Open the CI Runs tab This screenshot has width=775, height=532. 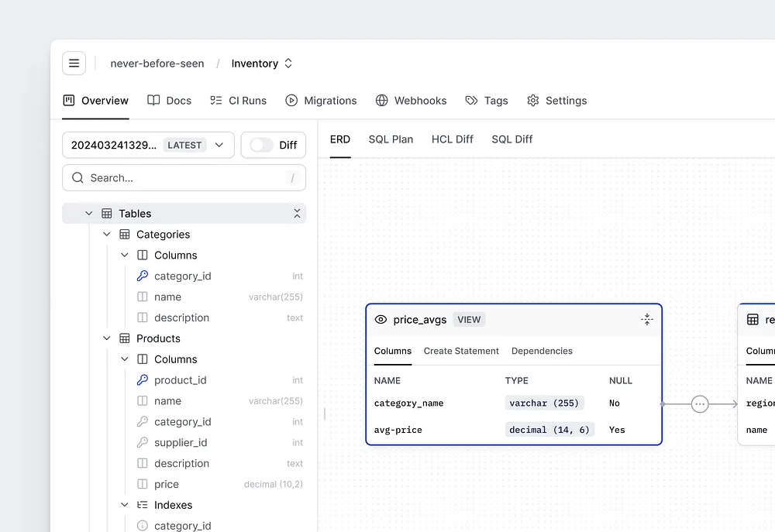(x=238, y=101)
